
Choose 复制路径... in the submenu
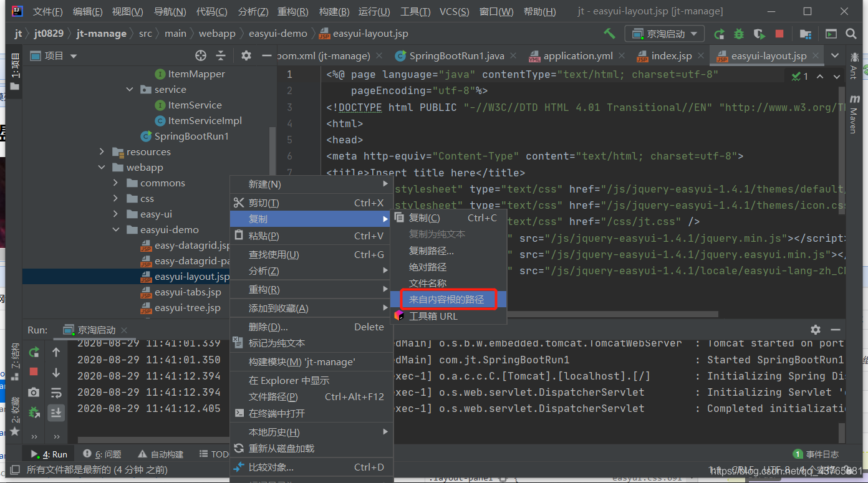(x=448, y=251)
